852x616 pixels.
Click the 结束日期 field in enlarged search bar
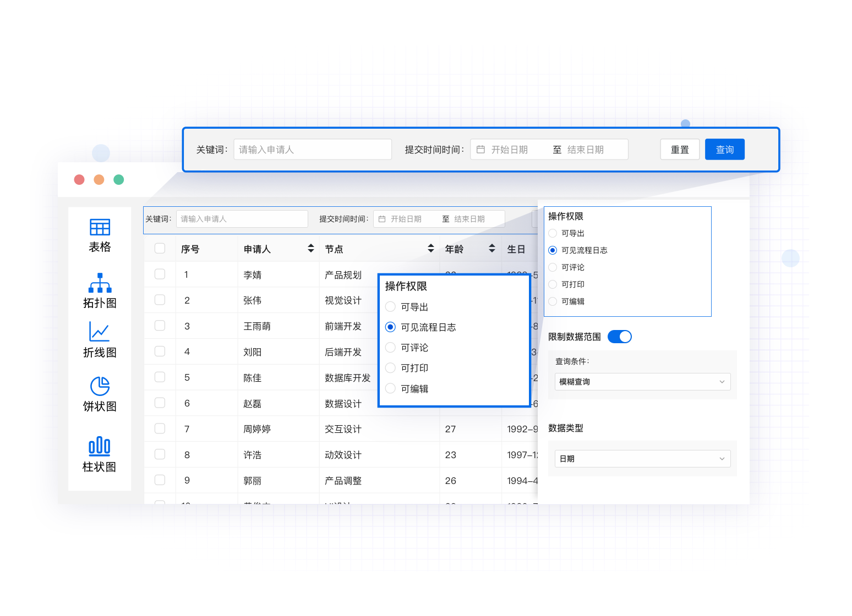tap(586, 150)
